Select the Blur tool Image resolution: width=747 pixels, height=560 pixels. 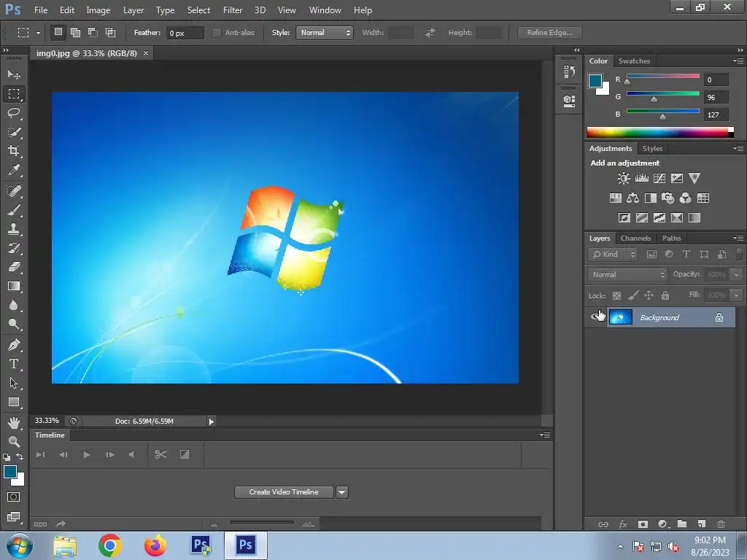[14, 306]
